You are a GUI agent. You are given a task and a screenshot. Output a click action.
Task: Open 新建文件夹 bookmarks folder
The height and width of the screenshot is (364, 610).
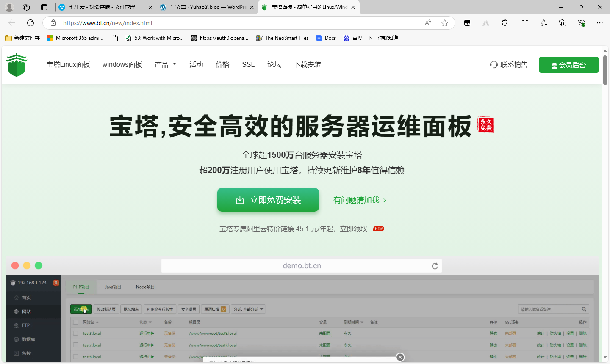coord(22,38)
